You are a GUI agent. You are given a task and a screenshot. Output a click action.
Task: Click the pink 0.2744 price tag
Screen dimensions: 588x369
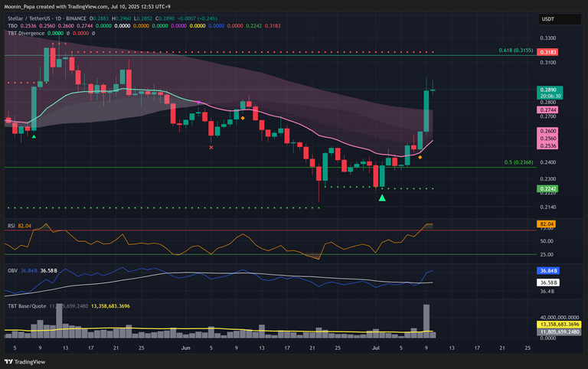pyautogui.click(x=547, y=110)
